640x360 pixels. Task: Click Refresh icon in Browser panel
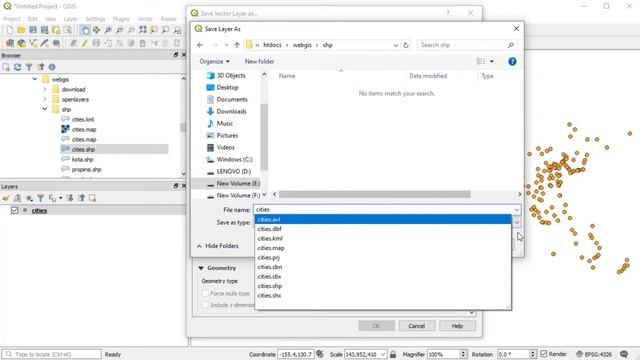[18, 67]
